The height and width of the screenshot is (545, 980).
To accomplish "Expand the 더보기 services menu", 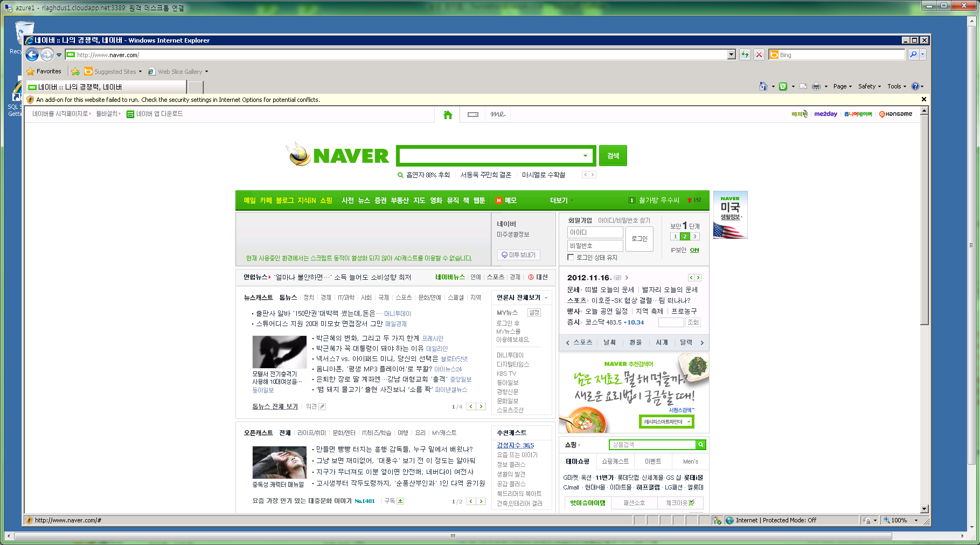I will (561, 201).
